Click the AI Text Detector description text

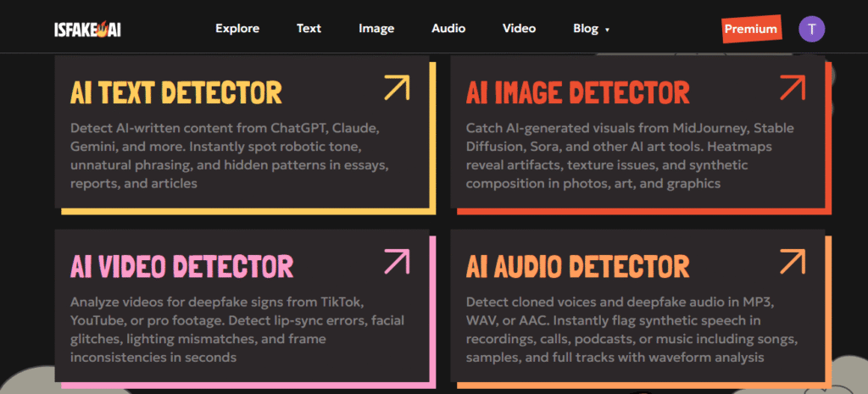click(230, 156)
